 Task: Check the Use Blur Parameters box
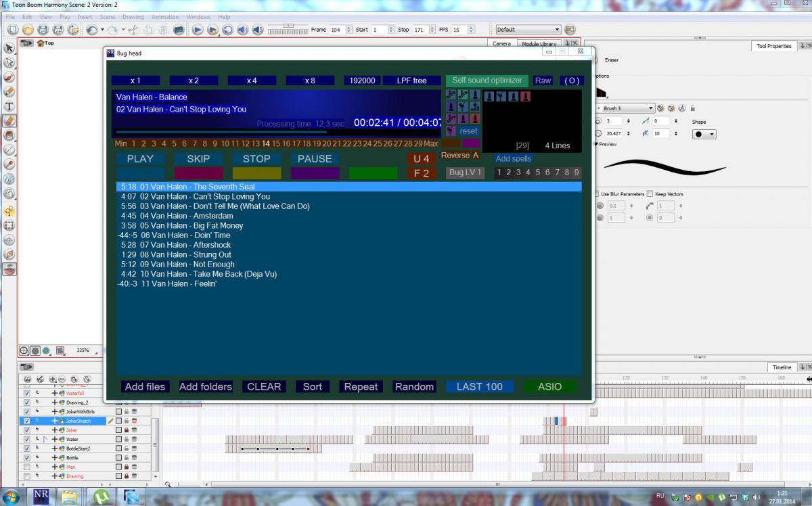click(x=597, y=194)
